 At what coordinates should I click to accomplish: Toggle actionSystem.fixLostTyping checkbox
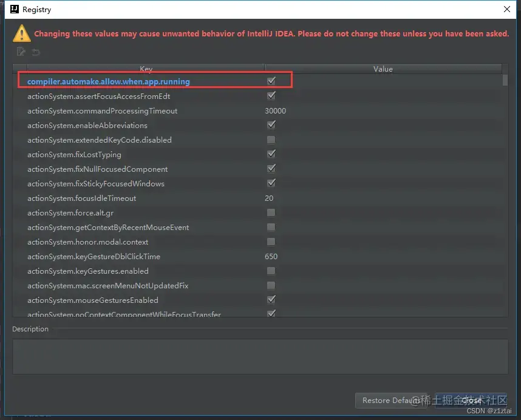pos(271,154)
